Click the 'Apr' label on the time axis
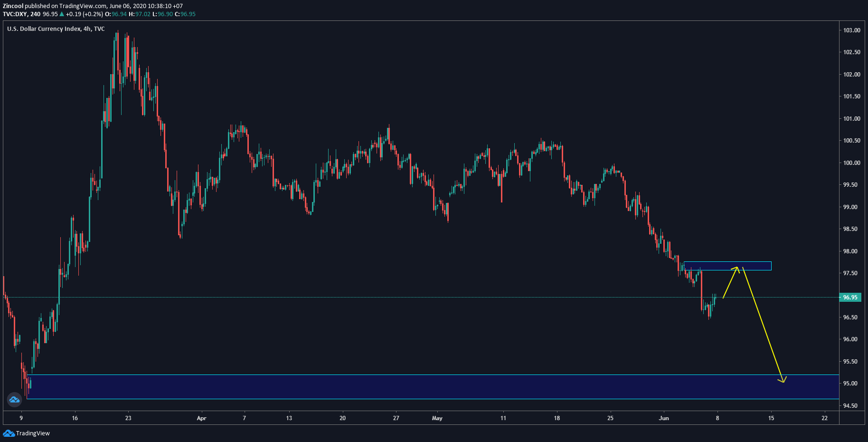The width and height of the screenshot is (868, 442). click(x=201, y=418)
